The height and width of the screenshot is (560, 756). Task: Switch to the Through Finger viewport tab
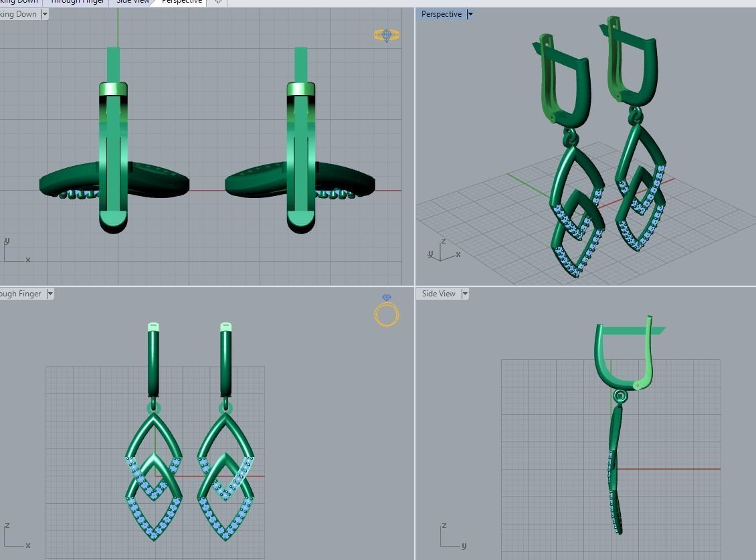pyautogui.click(x=77, y=2)
